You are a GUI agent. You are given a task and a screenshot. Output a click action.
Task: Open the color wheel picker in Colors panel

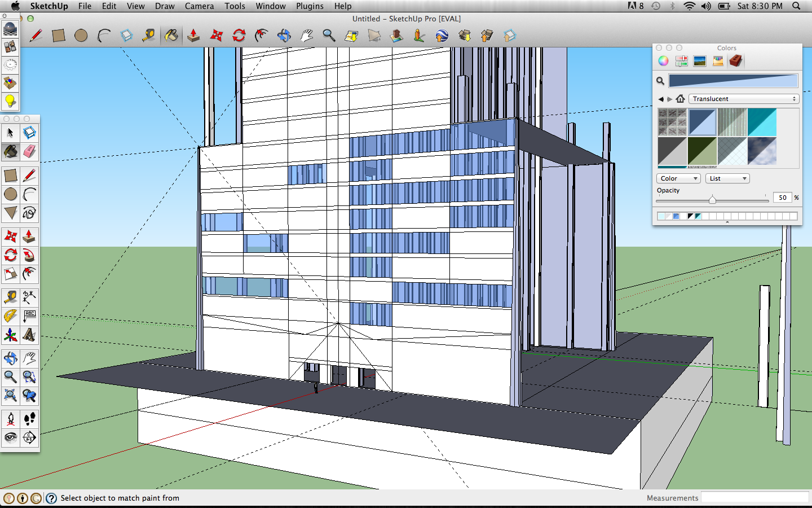pos(663,60)
